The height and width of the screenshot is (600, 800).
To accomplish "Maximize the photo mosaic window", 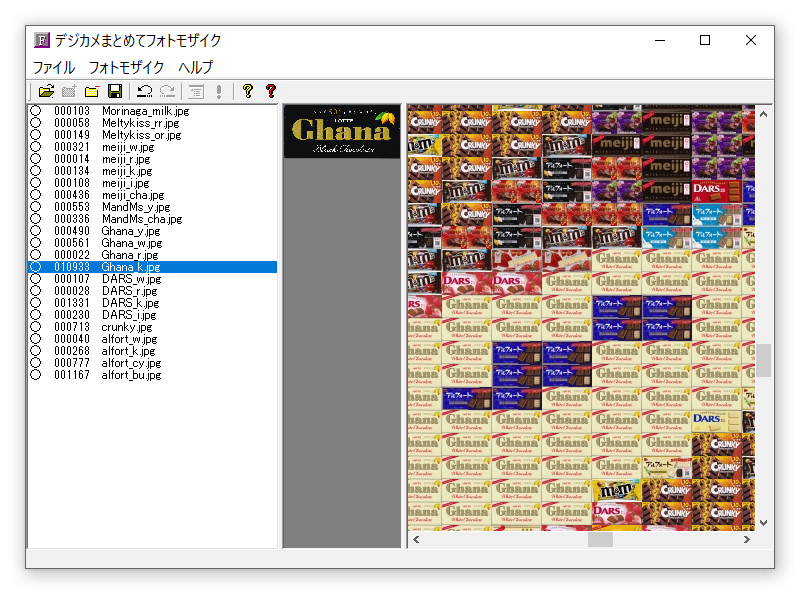I will click(x=705, y=40).
